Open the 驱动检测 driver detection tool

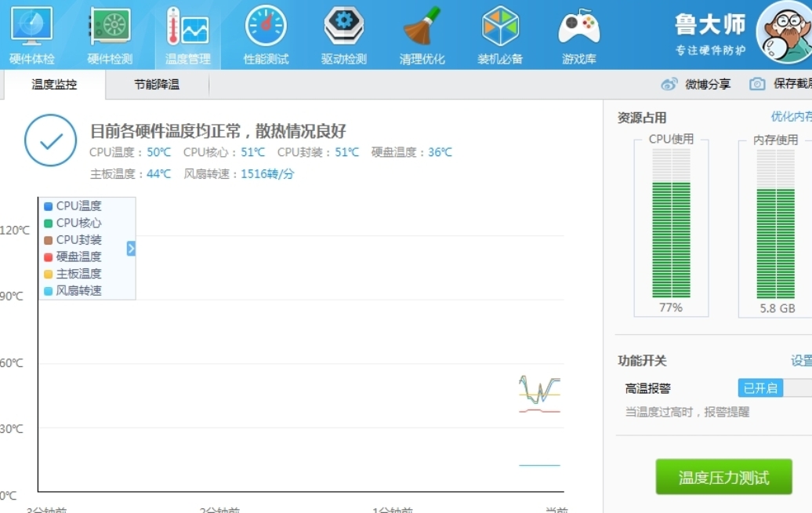(343, 31)
